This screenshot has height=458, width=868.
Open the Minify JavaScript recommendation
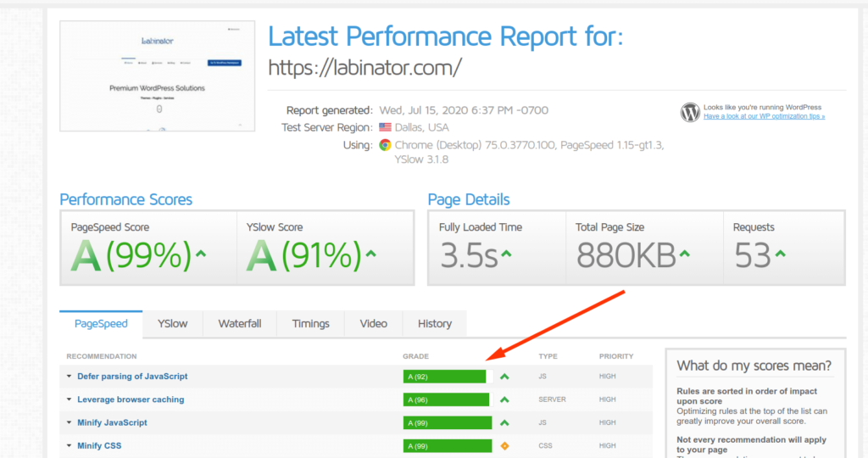pos(113,422)
